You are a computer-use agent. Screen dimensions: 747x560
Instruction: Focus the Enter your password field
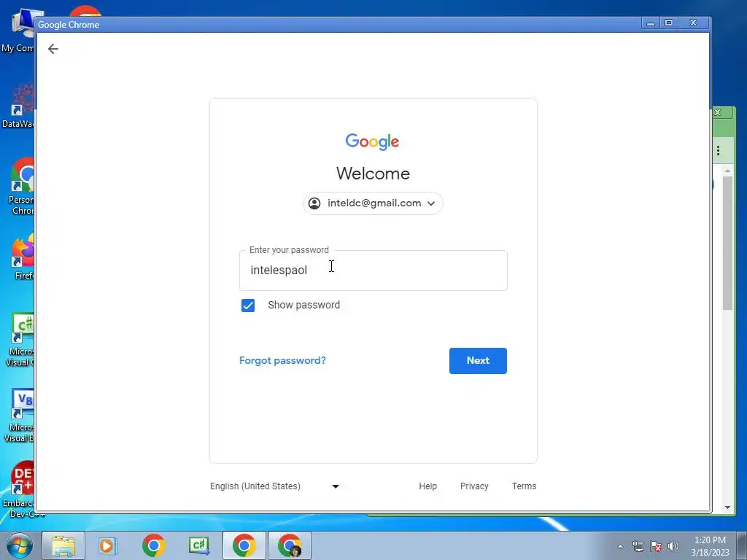coord(373,271)
